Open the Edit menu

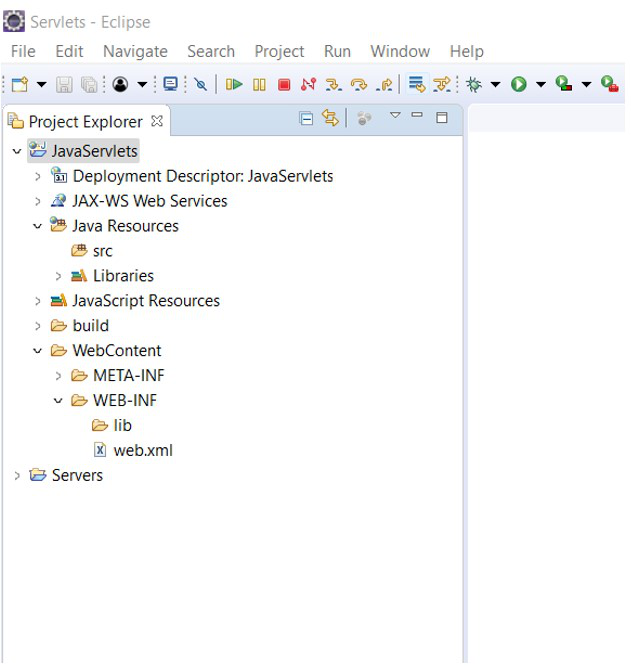pyautogui.click(x=69, y=51)
